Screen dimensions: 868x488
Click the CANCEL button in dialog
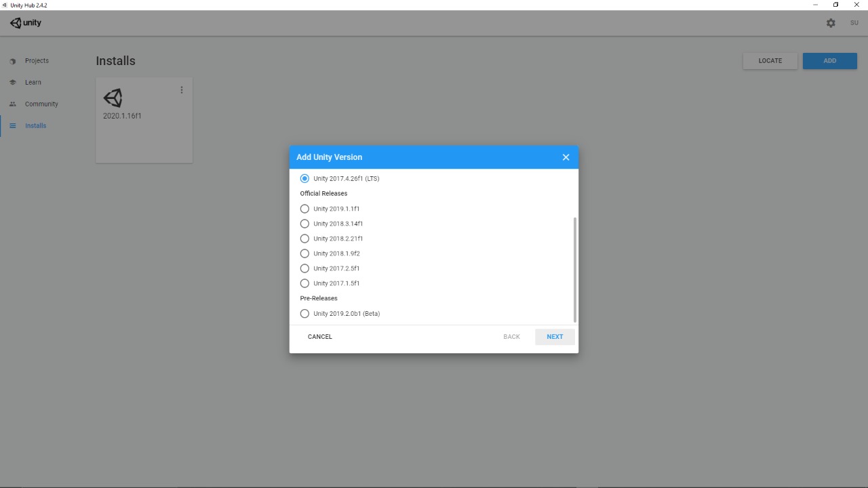320,337
